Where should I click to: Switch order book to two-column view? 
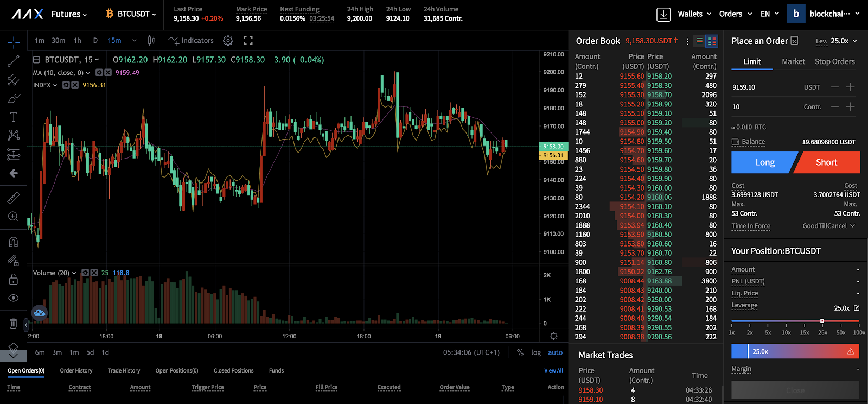712,41
